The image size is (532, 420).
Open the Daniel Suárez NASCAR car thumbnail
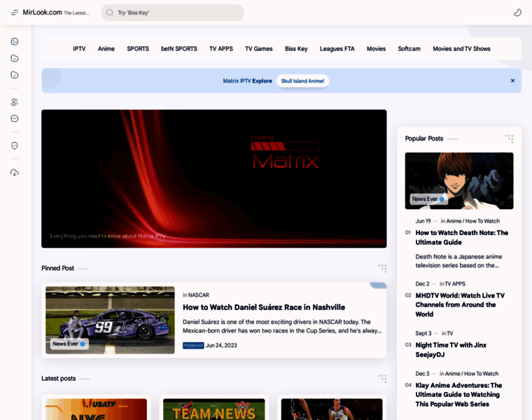[110, 320]
